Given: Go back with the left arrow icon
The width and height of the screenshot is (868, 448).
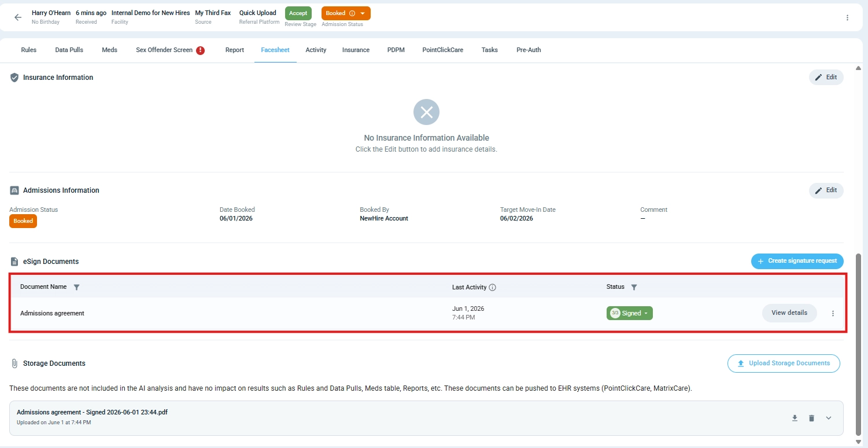Looking at the screenshot, I should [18, 17].
